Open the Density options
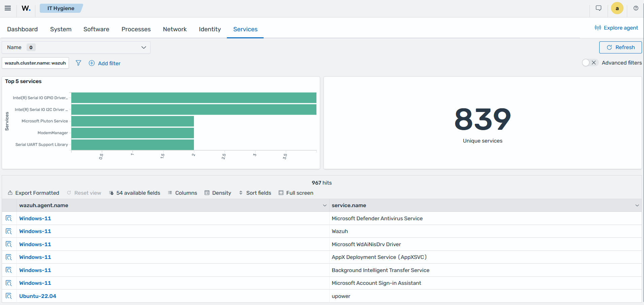Viewport: 644px width, 305px height. pos(218,193)
